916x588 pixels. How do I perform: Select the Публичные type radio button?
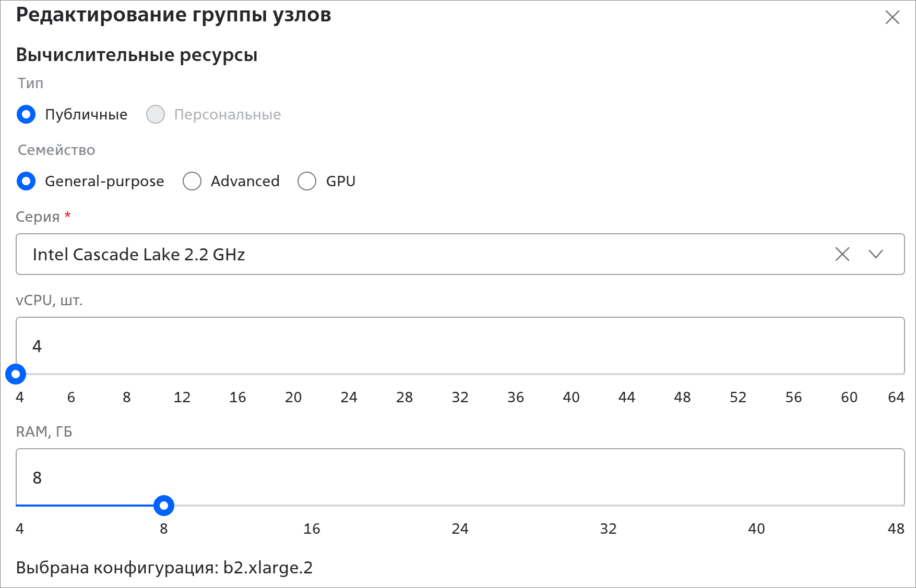pyautogui.click(x=26, y=114)
